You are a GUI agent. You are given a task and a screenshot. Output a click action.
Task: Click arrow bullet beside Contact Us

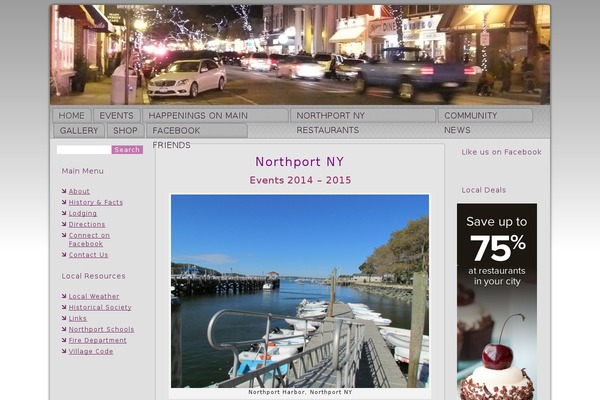[64, 254]
